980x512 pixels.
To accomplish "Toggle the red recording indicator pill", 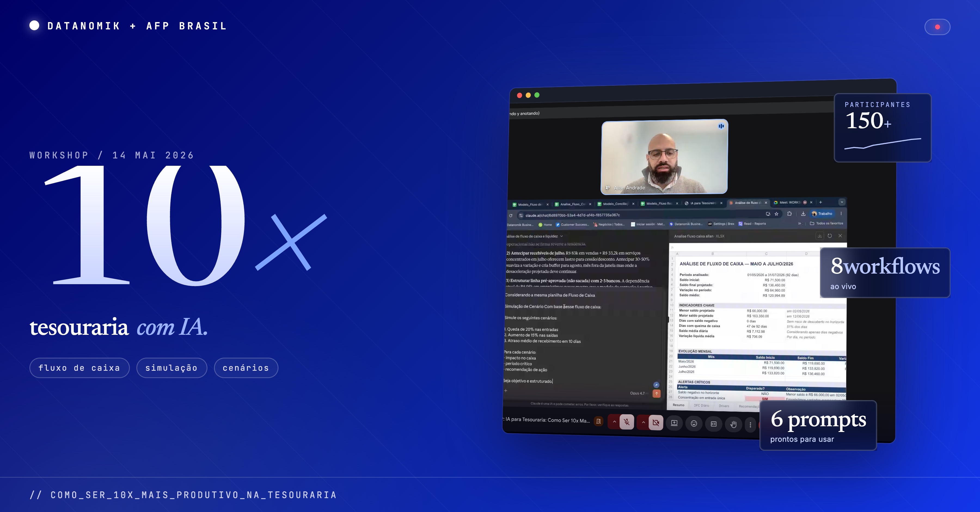I will coord(937,27).
